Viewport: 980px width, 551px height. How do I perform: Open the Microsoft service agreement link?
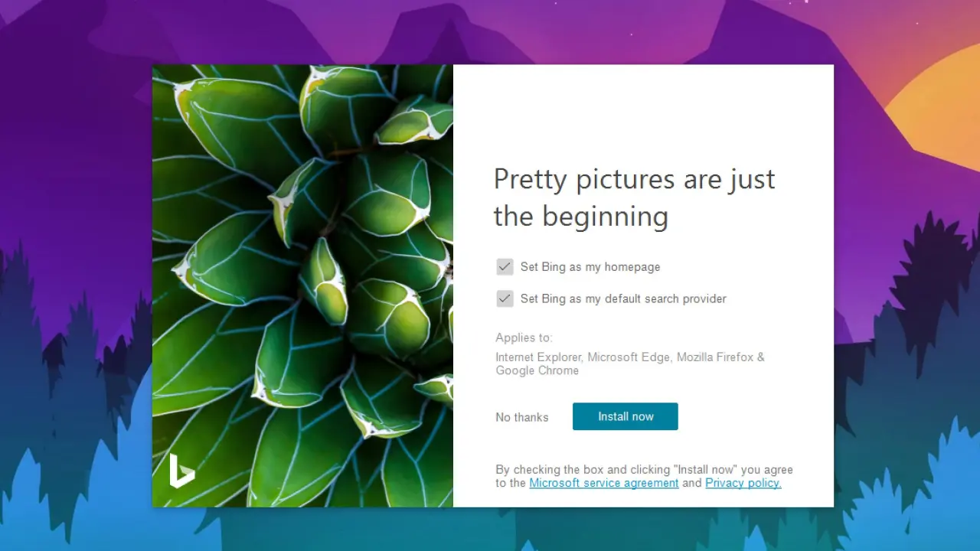click(x=603, y=483)
